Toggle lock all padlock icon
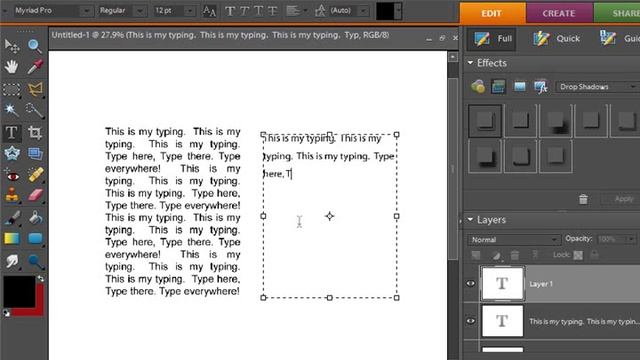 595,255
